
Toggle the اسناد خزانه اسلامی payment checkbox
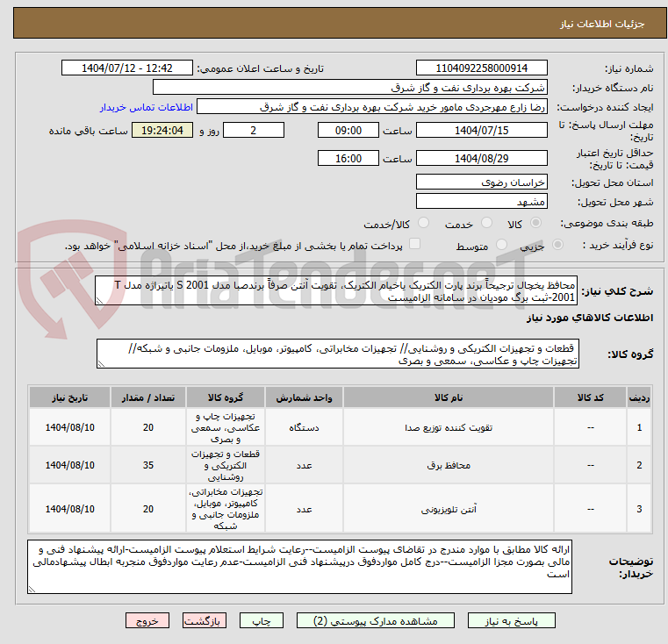click(x=414, y=244)
